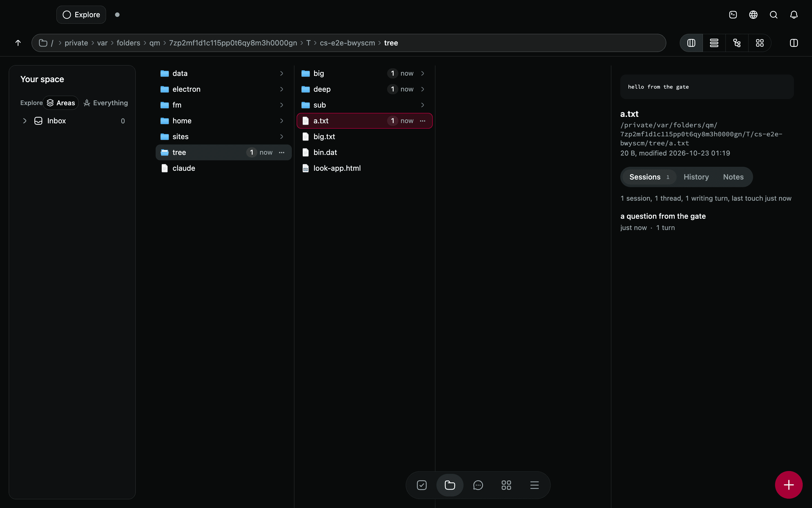This screenshot has width=812, height=508.
Task: Select the claude file
Action: [224, 168]
